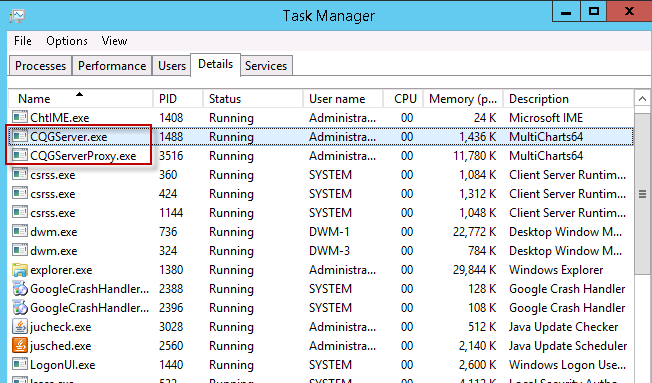Click the GoogleCrashHandler icon for PID 2396
The image size is (652, 383).
pos(20,308)
